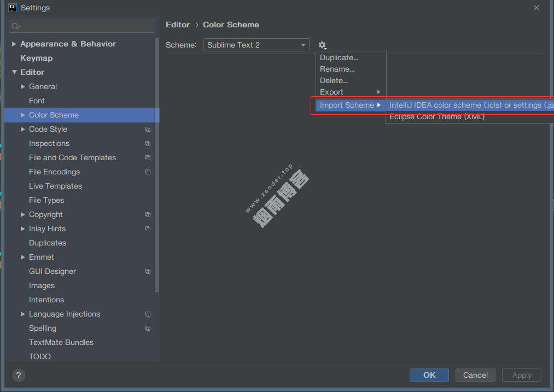Image resolution: width=554 pixels, height=392 pixels.
Task: Click the help question mark icon
Action: [19, 375]
